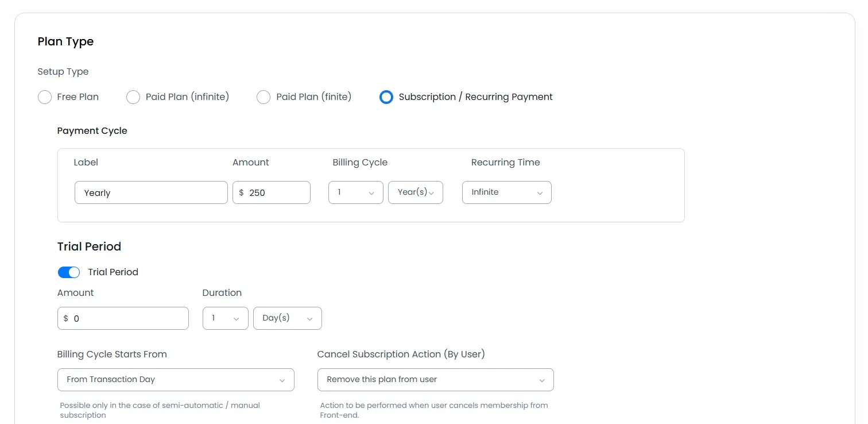
Task: Disable the Trial Period toggle
Action: pos(69,272)
